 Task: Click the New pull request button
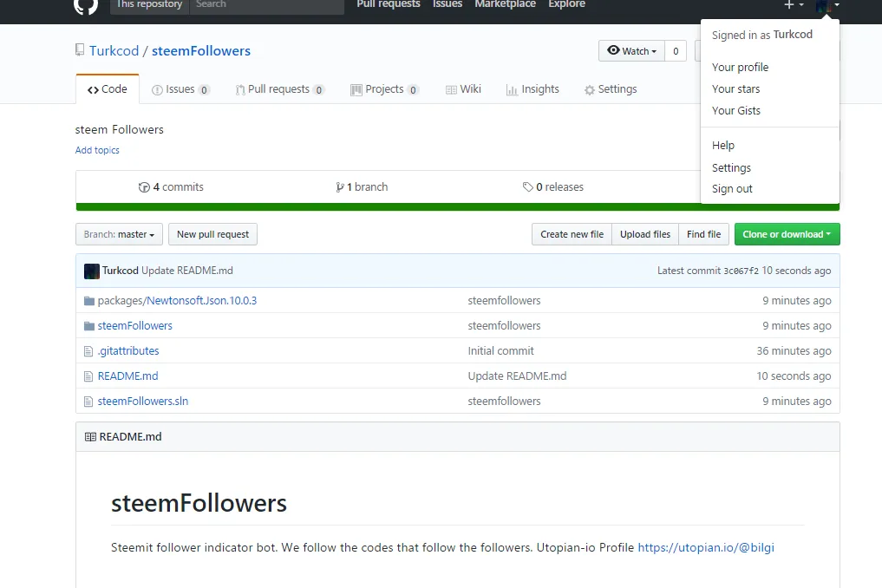(x=212, y=235)
